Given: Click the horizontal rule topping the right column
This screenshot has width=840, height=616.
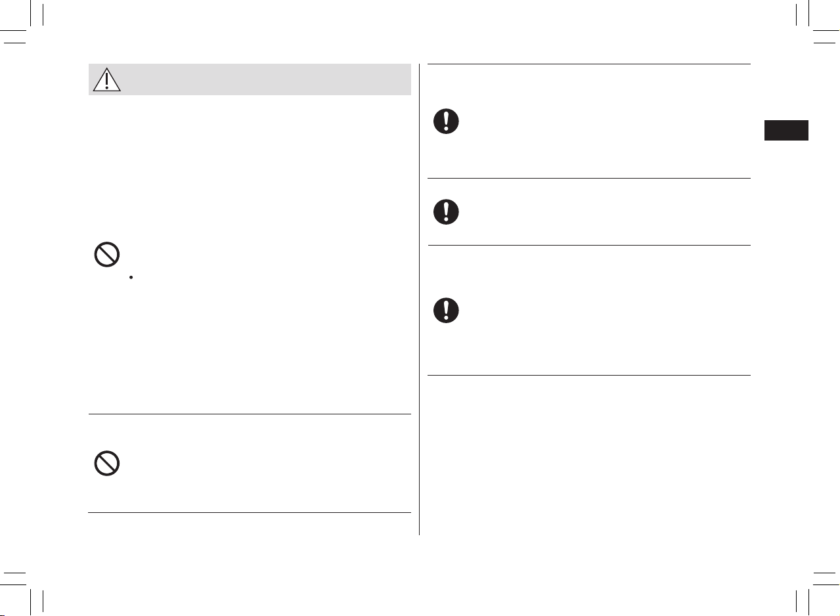Looking at the screenshot, I should pyautogui.click(x=589, y=64).
